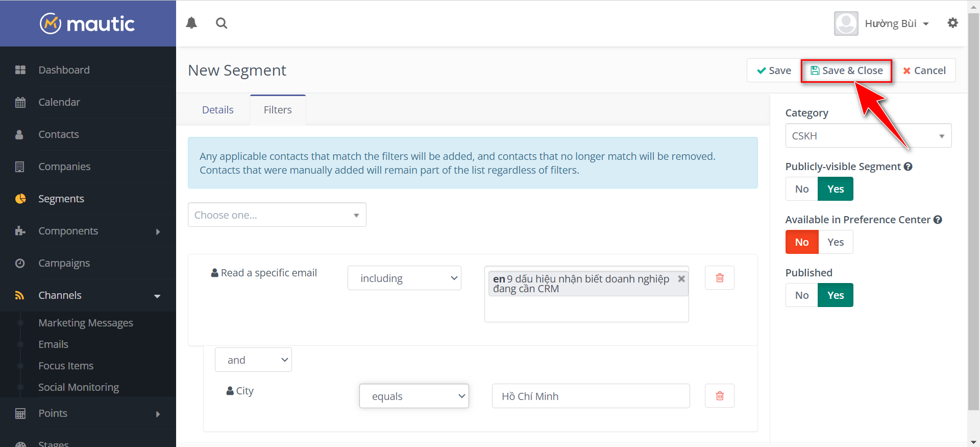
Task: Set Publicly-visible Segment to No
Action: tap(801, 189)
